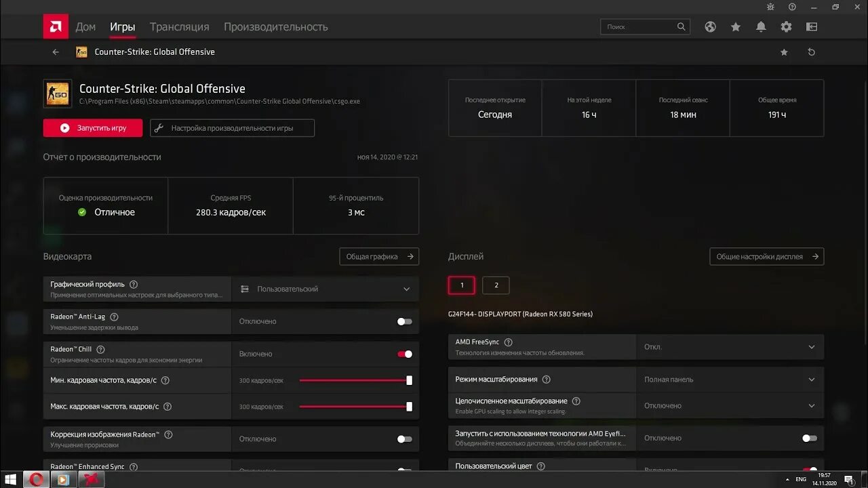
Task: Open the favorites star in top bar
Action: 736,27
